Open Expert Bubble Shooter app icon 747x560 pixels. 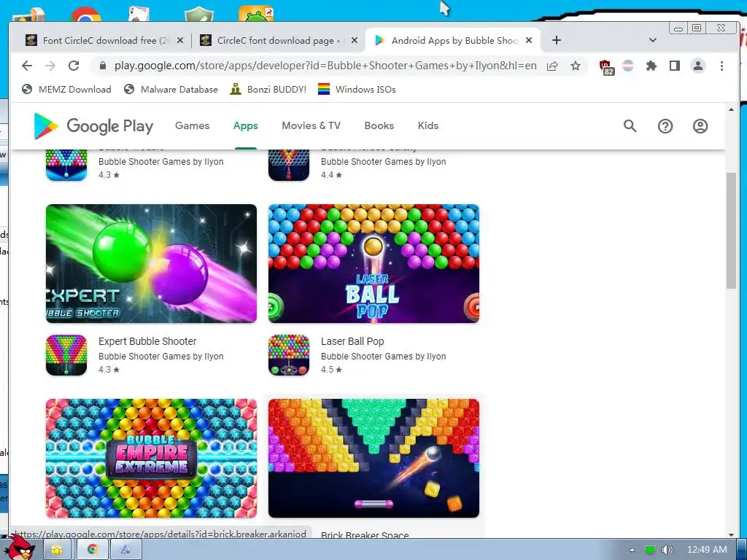66,355
